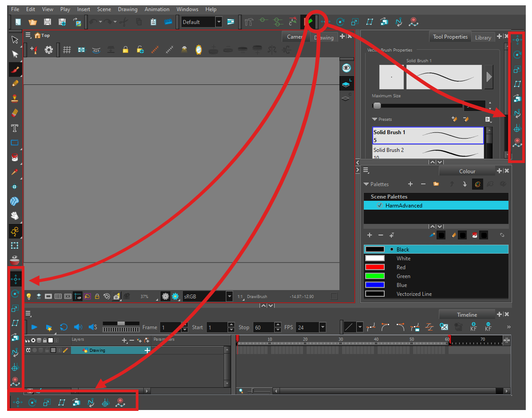Select the Brush tool in left toolbar
The height and width of the screenshot is (418, 532).
[x=15, y=69]
